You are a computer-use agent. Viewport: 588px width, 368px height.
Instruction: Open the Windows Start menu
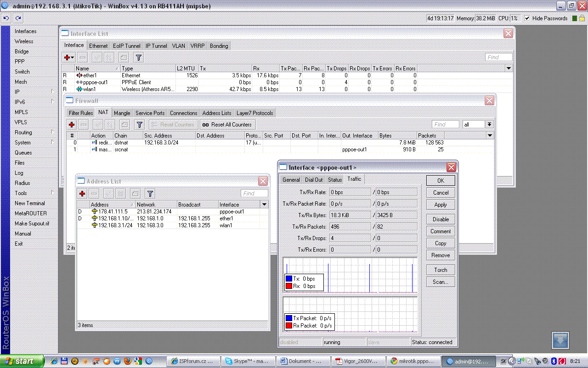tap(22, 361)
